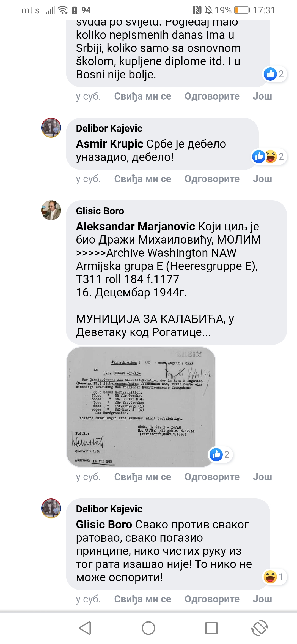Tap the screen rotation icon in navigation bar
The width and height of the screenshot is (297, 644).
260,628
